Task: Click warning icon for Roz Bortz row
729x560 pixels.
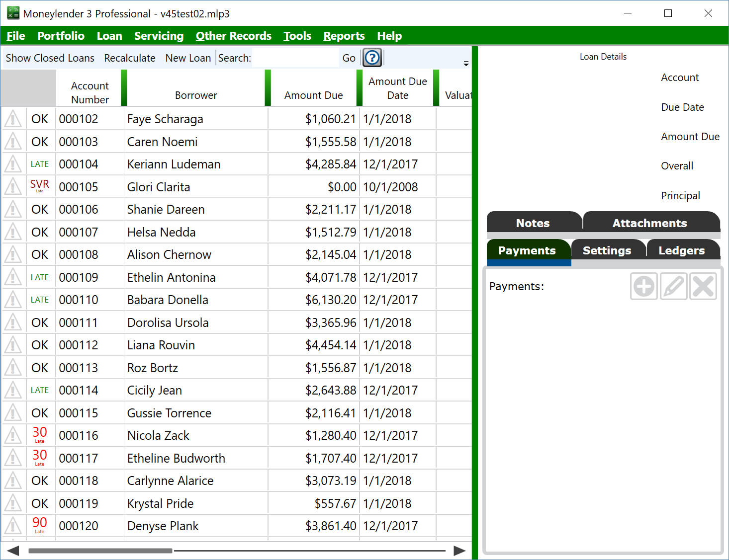Action: coord(13,368)
